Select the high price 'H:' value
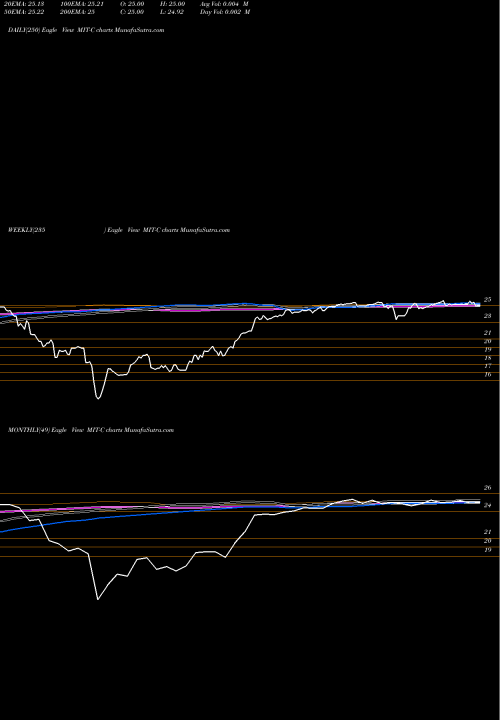 (x=173, y=4)
